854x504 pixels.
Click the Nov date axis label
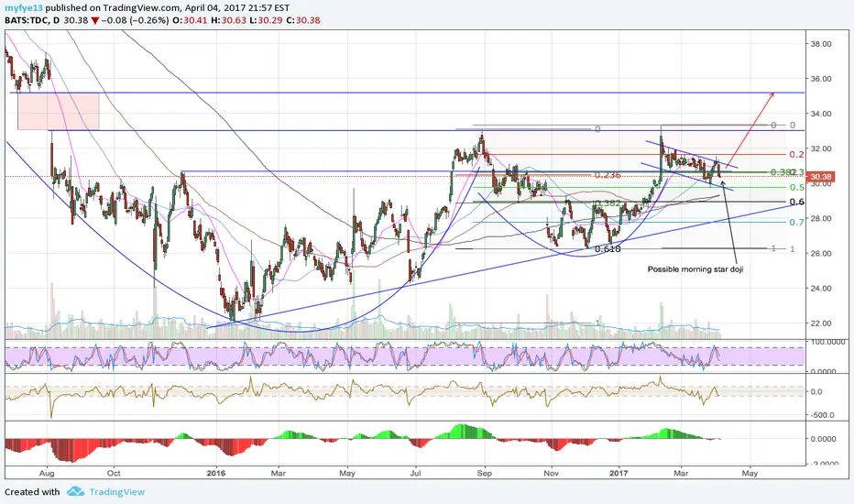[552, 473]
